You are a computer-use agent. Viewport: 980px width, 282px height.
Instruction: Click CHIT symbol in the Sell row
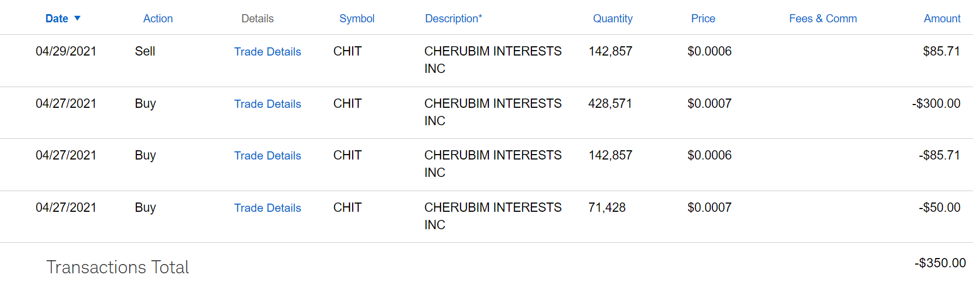(x=347, y=51)
